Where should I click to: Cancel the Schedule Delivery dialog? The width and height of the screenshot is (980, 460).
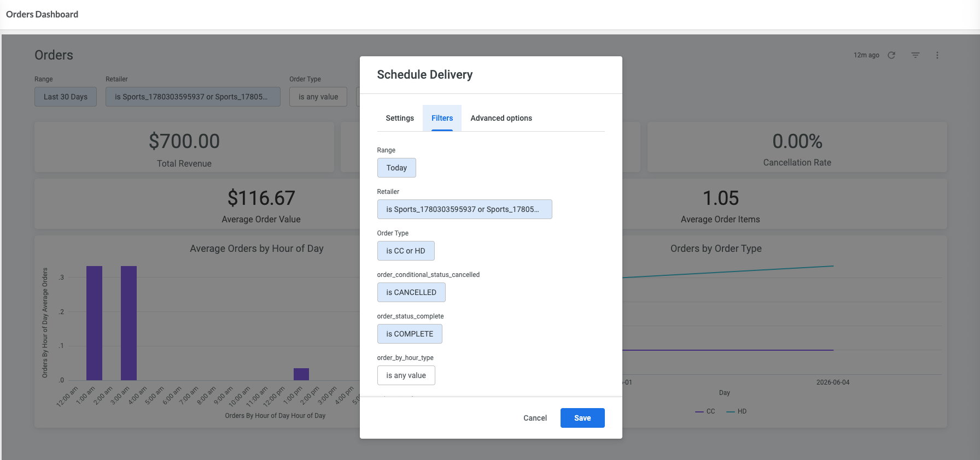(x=535, y=418)
